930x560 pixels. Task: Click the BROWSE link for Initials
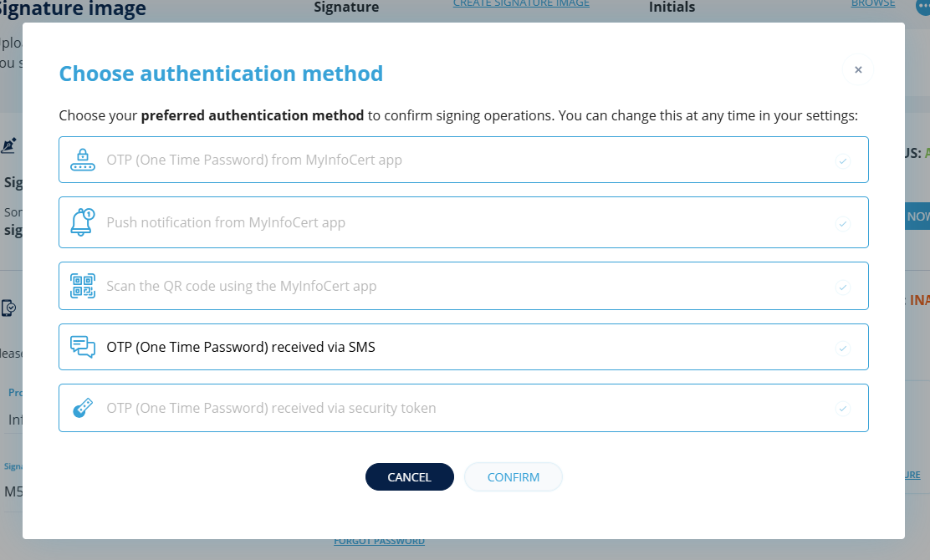point(873,4)
